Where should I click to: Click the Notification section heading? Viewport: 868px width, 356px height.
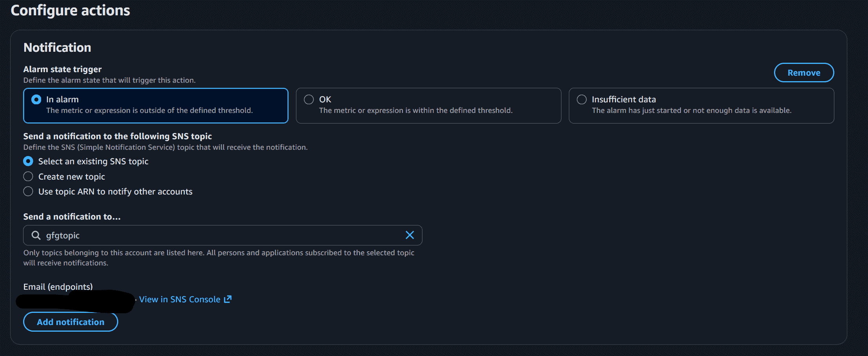tap(57, 47)
